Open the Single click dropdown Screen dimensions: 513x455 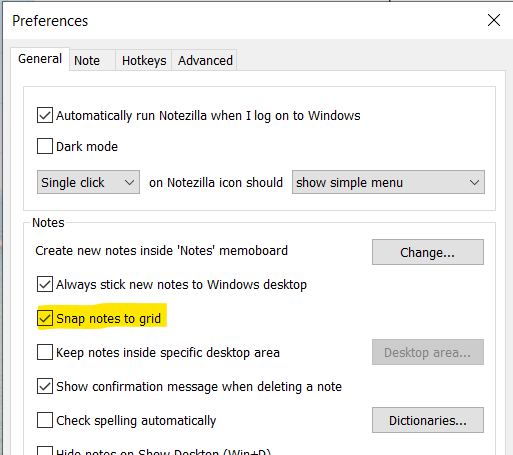tap(88, 182)
